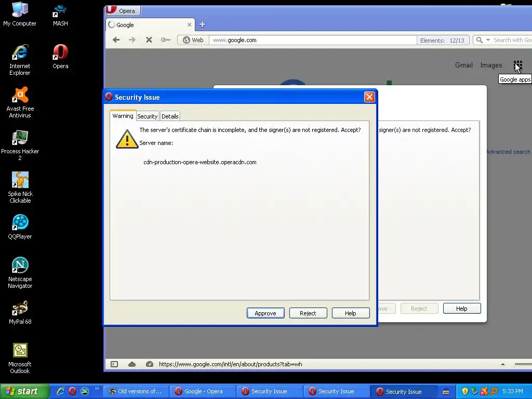This screenshot has height=399, width=532.
Task: Click the cloud Opera Link icon
Action: pos(132,364)
